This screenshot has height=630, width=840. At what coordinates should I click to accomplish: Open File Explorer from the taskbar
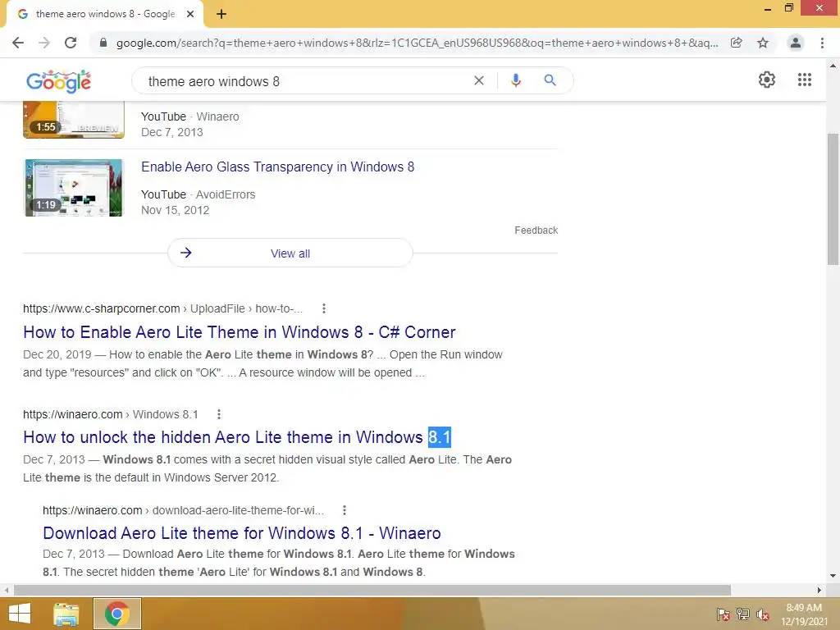click(66, 614)
